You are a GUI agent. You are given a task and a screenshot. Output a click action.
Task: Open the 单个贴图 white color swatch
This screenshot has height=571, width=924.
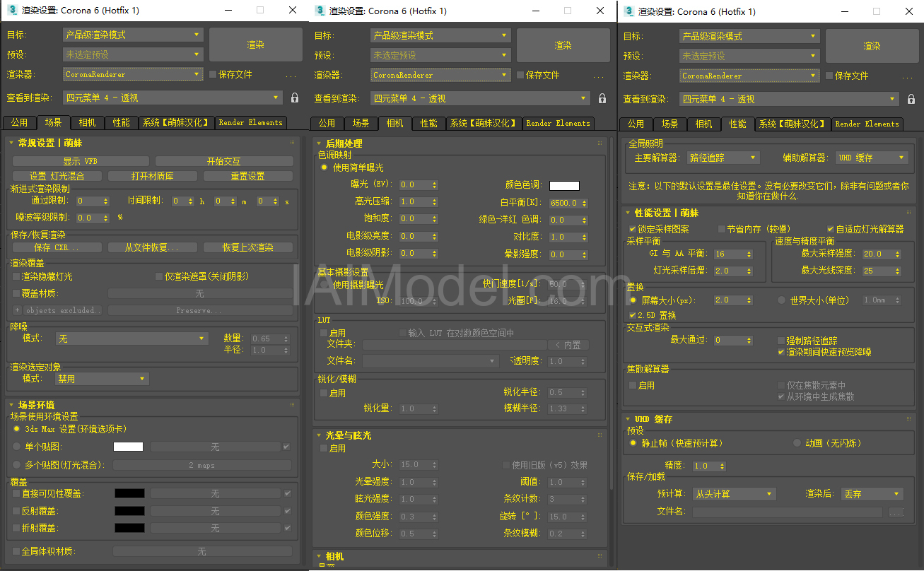pos(128,447)
